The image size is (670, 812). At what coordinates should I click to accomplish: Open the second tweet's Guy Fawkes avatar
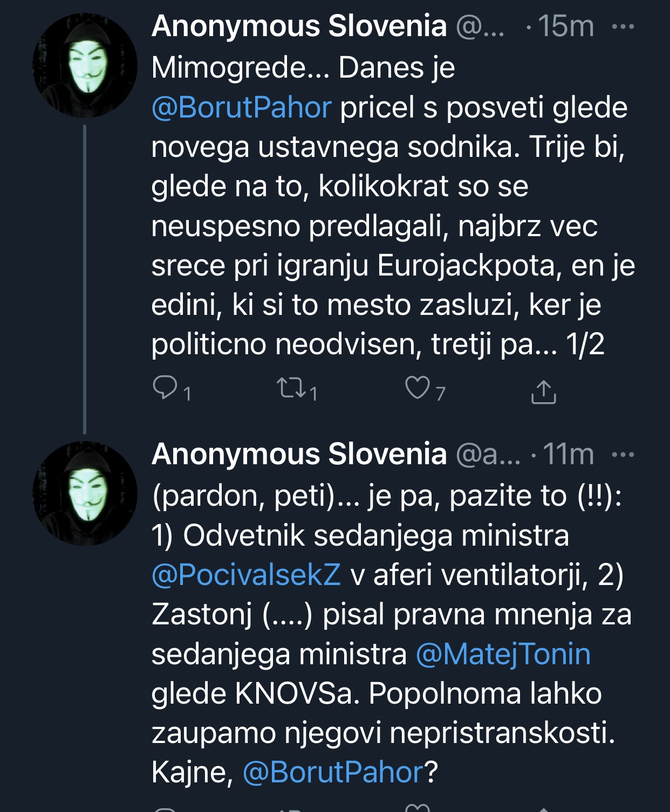coord(85,493)
